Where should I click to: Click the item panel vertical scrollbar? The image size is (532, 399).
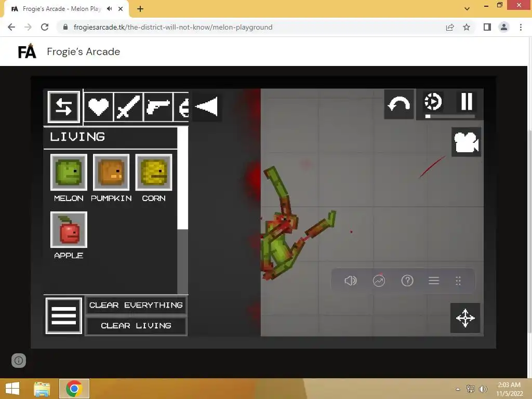[x=182, y=179]
